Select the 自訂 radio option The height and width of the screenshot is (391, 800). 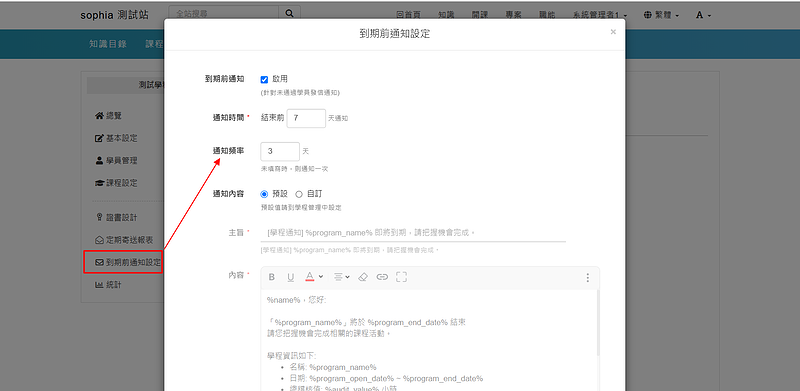(x=299, y=194)
